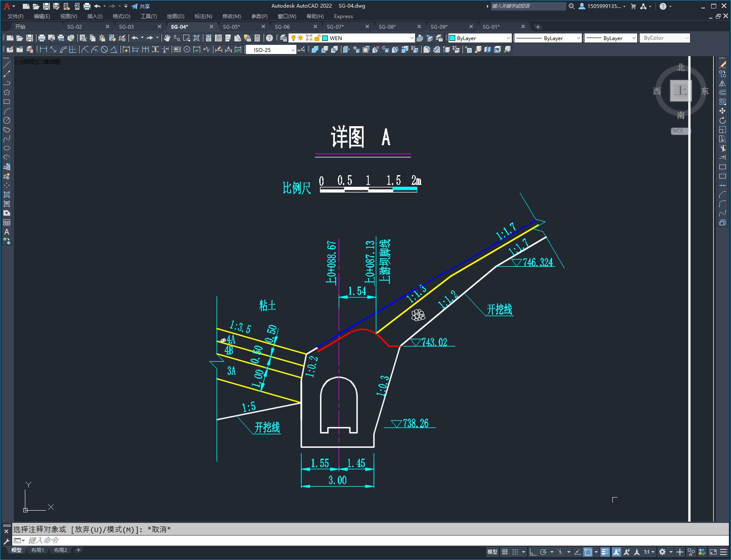This screenshot has height=560, width=731.
Task: Expand the annotation scale 1:1 dropdown
Action: [649, 552]
